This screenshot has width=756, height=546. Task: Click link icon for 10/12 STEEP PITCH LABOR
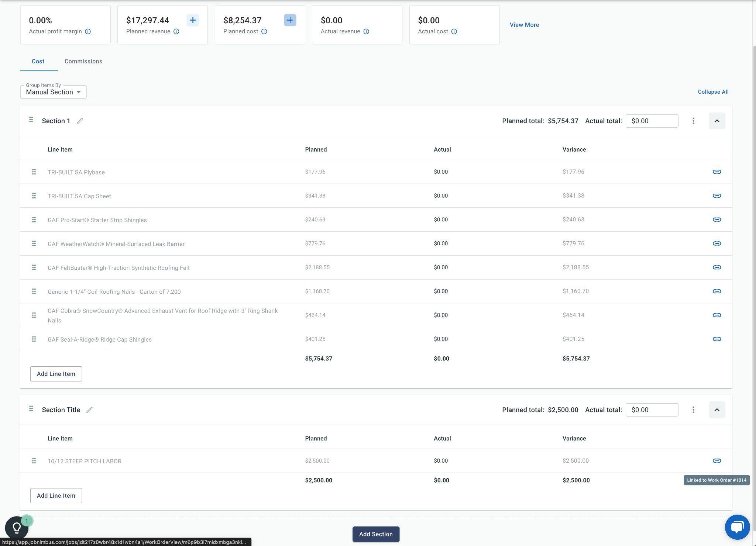pyautogui.click(x=717, y=461)
